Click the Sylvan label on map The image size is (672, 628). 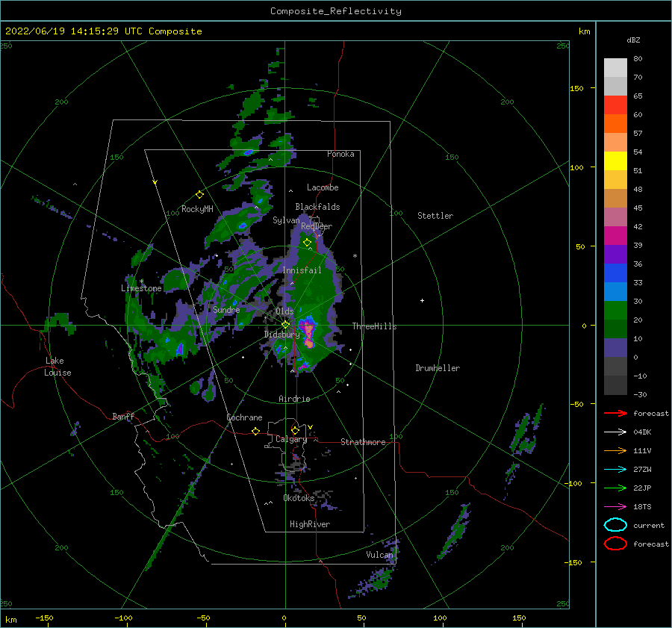click(x=286, y=220)
